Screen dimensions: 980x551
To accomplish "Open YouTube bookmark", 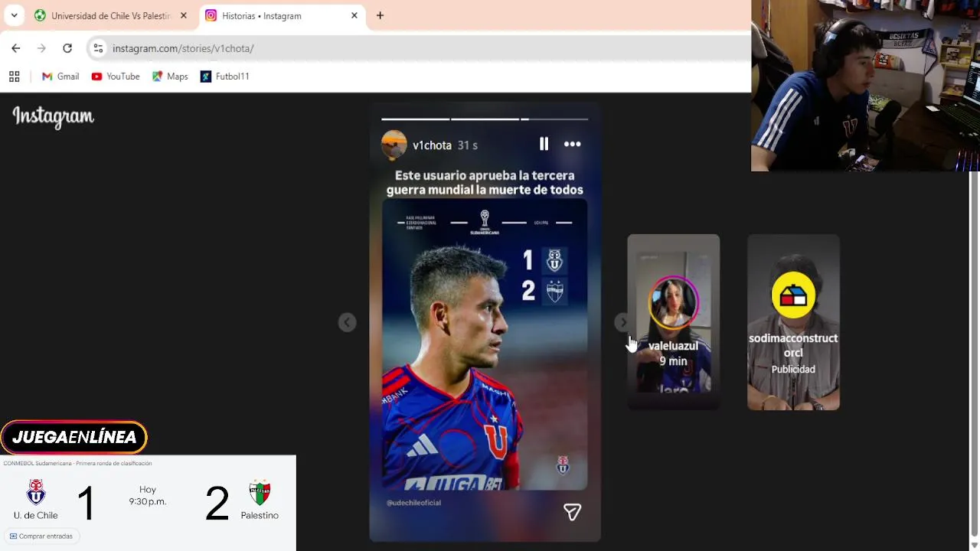I will (116, 77).
